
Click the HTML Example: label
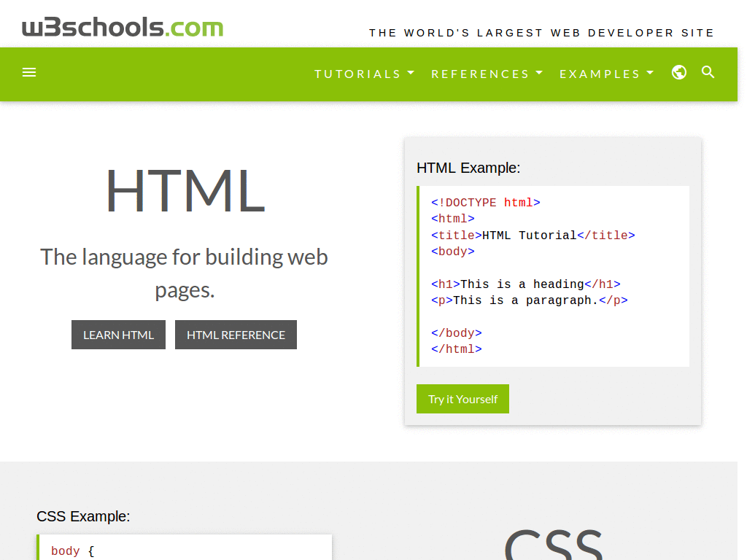[x=468, y=168]
